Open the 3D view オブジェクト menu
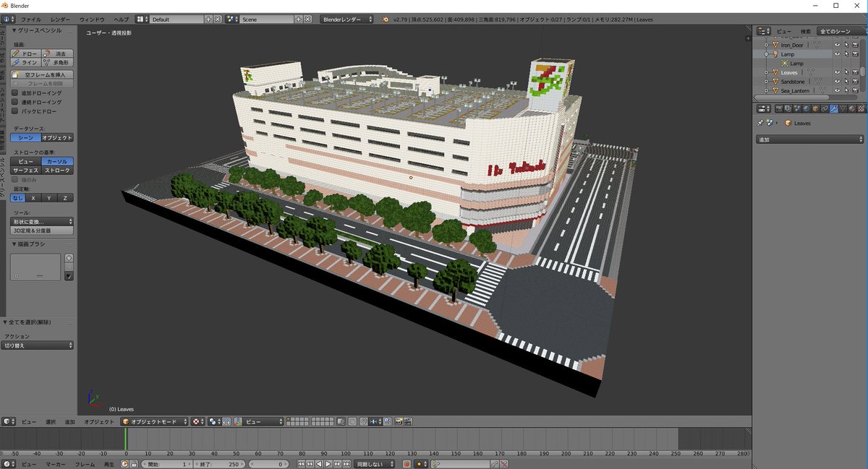Viewport: 868px width, 469px height. point(99,421)
